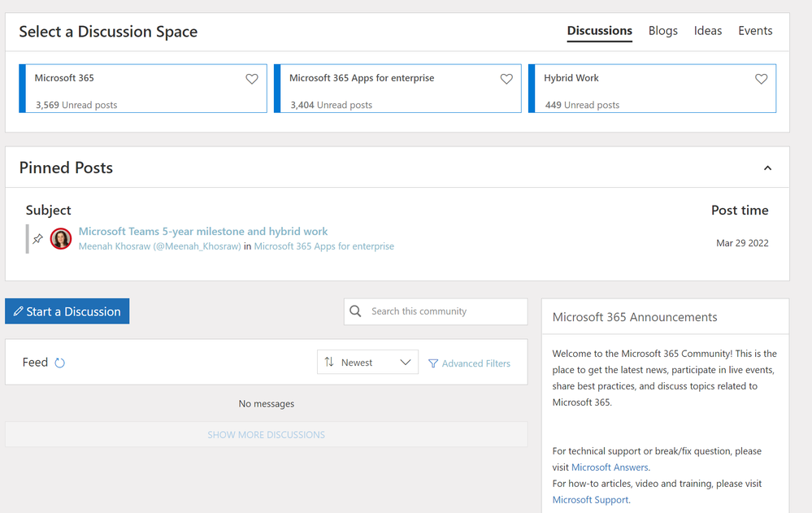This screenshot has width=812, height=513.
Task: Click the Advanced Filters funnel icon
Action: tap(433, 363)
